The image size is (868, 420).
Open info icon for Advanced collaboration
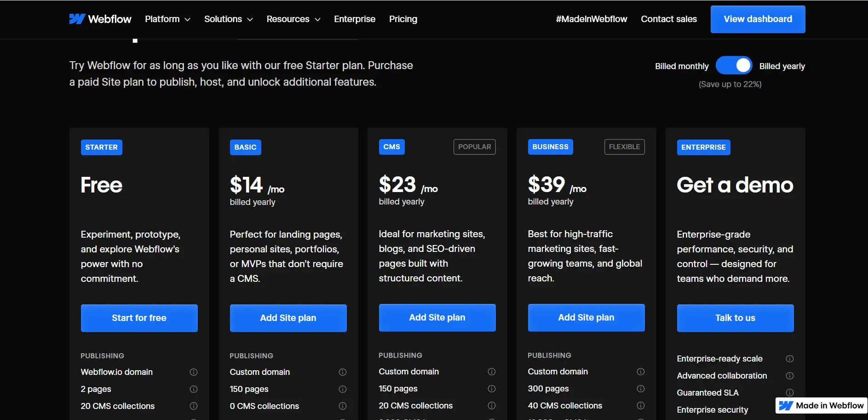pyautogui.click(x=790, y=376)
